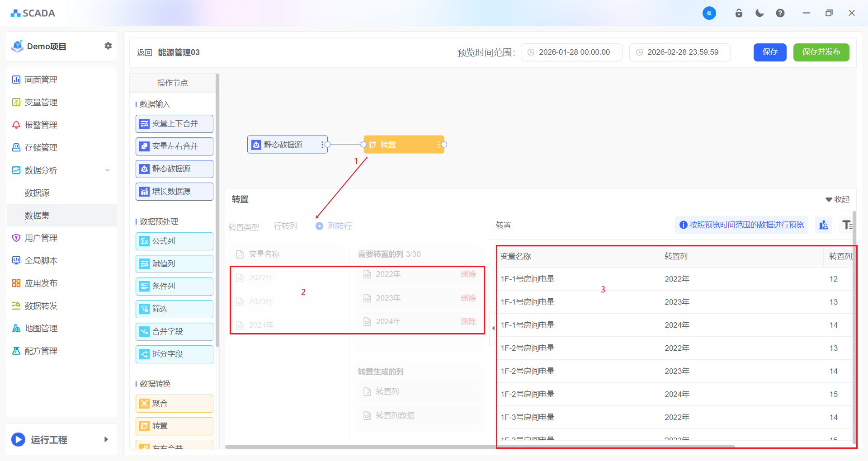This screenshot has width=868, height=461.
Task: Select the 列转行 radio option
Action: pyautogui.click(x=320, y=226)
